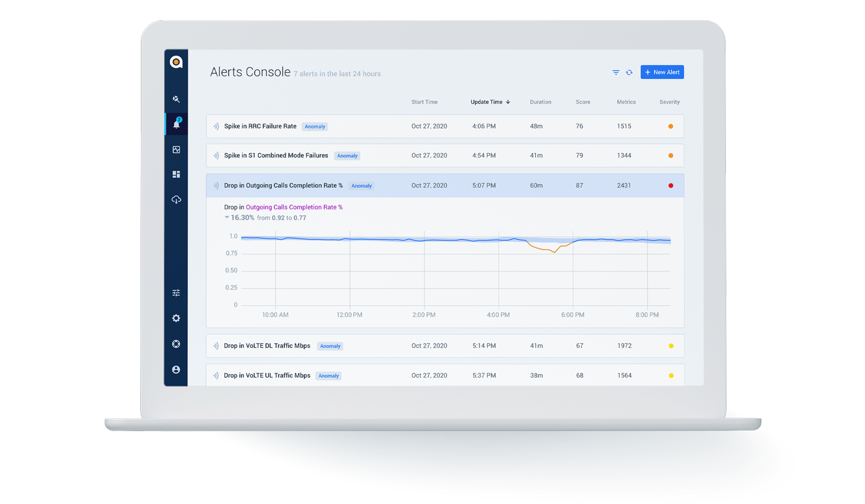
Task: Click update time 5:37 PM
Action: pos(484,376)
